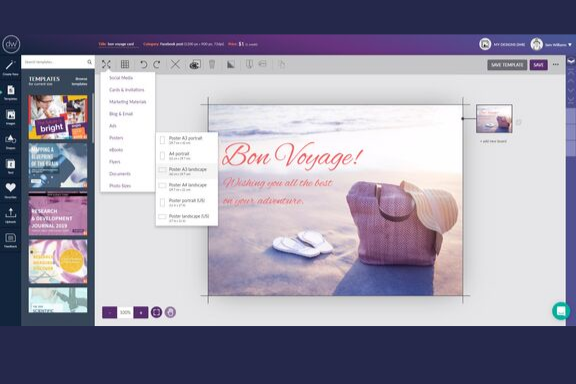Click the Search templates input field
The height and width of the screenshot is (384, 576).
click(54, 62)
